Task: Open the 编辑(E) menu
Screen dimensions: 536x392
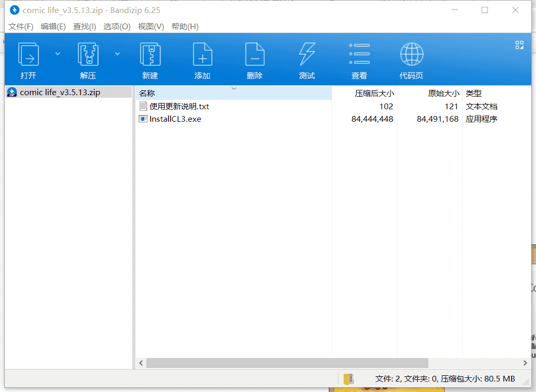Action: click(53, 26)
